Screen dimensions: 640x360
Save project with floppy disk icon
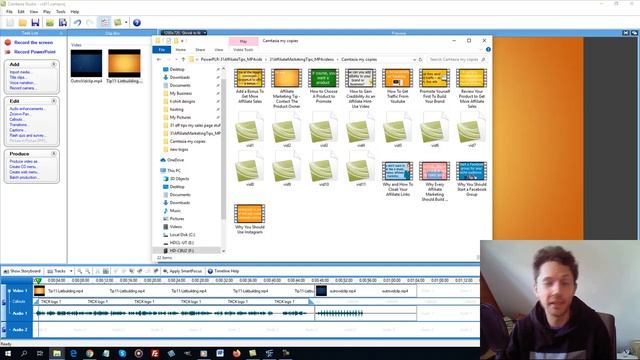[x=36, y=22]
